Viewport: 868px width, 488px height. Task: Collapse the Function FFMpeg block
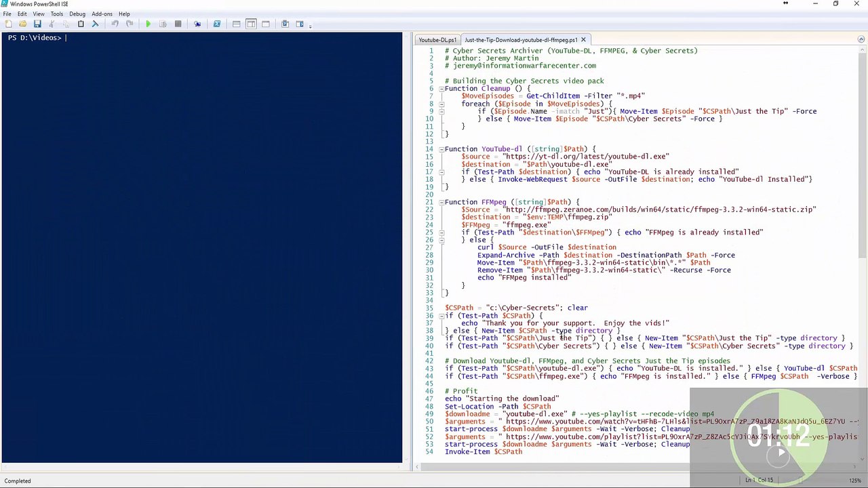click(x=441, y=202)
